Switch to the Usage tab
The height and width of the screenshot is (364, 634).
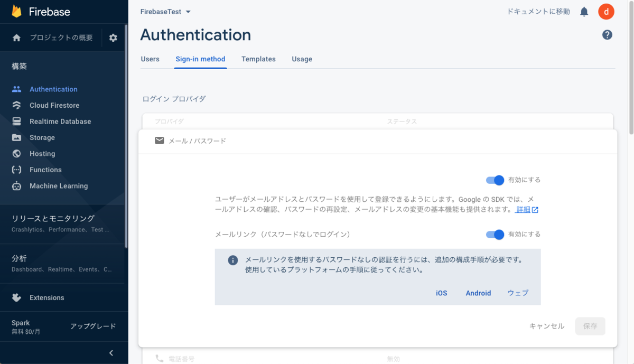pos(302,59)
